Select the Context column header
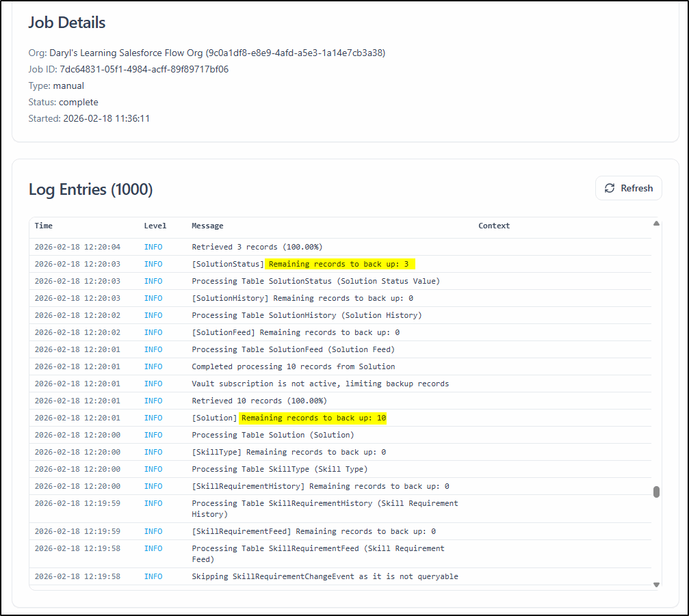689x616 pixels. [x=494, y=226]
